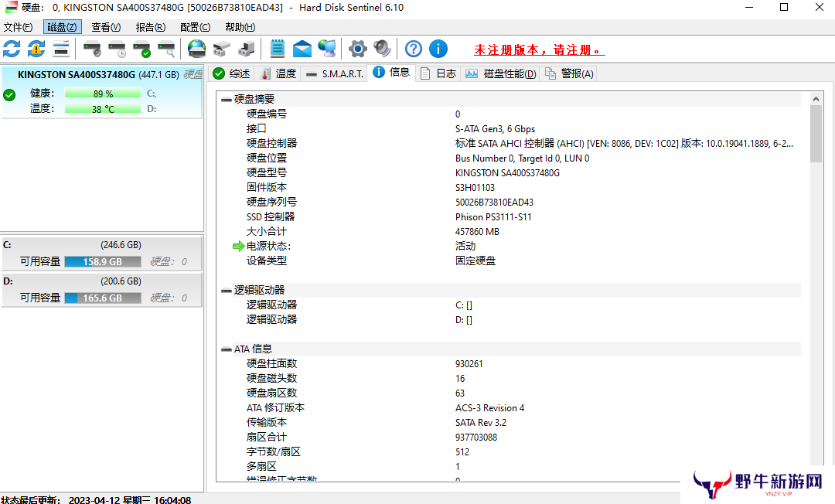Open the 警报(A) tab
The height and width of the screenshot is (504, 835).
click(x=569, y=73)
